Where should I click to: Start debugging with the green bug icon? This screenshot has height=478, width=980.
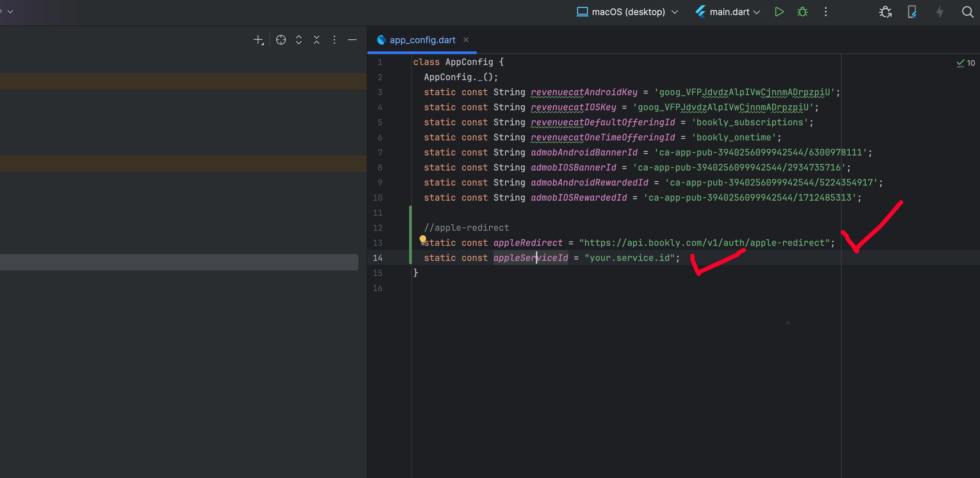point(803,12)
